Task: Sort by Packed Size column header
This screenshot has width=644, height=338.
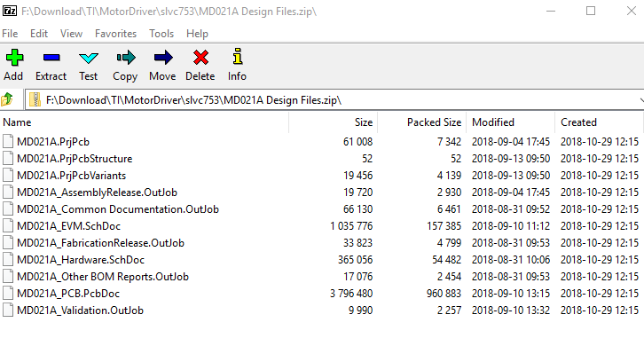Action: coord(434,122)
